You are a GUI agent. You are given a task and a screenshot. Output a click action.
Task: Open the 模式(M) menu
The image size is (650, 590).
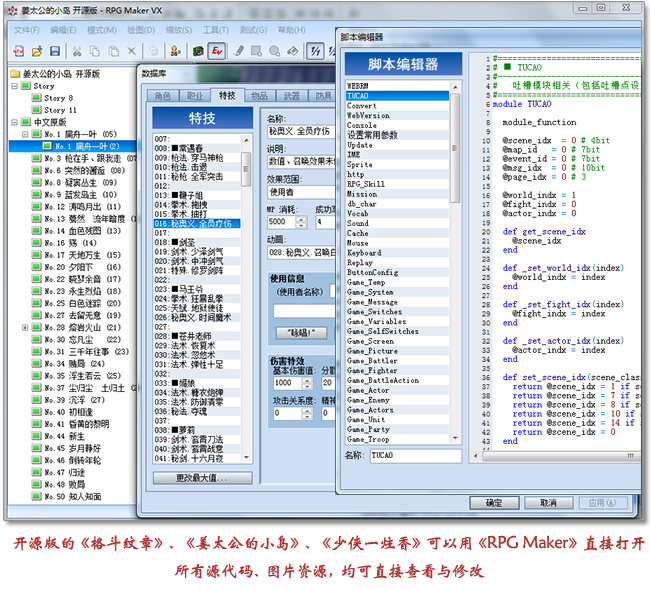coord(102,30)
